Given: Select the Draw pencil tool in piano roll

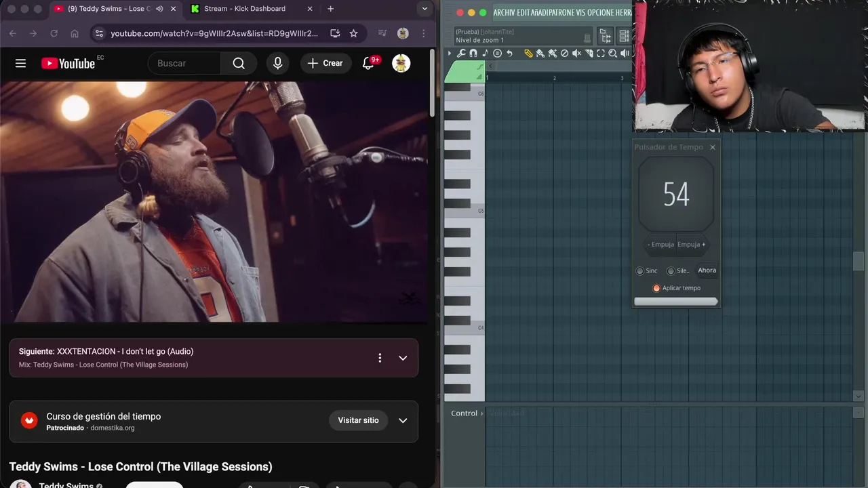Looking at the screenshot, I should click(x=529, y=53).
